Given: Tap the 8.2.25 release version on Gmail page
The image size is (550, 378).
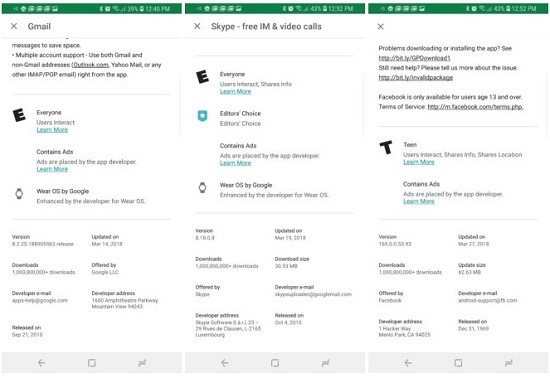Looking at the screenshot, I should point(43,244).
